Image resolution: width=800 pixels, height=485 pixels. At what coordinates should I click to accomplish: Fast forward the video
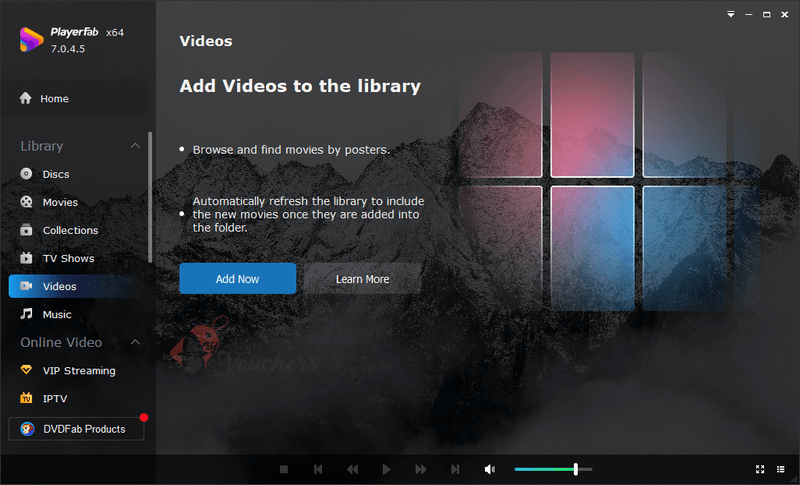coord(420,469)
